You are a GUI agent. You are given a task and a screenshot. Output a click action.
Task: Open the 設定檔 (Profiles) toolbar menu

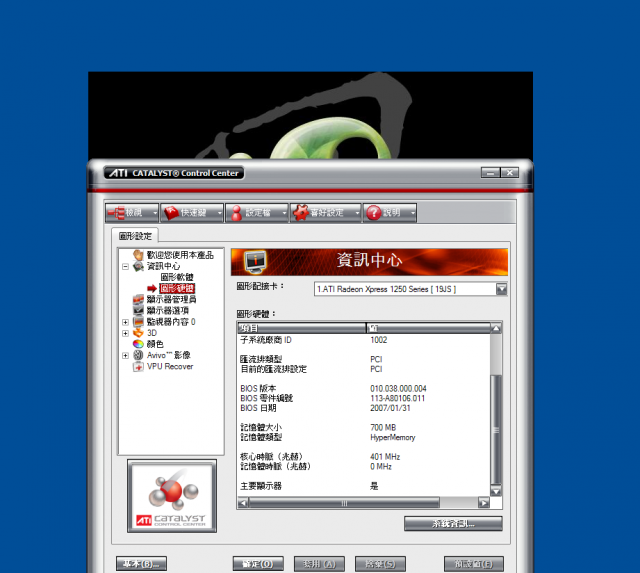click(257, 213)
